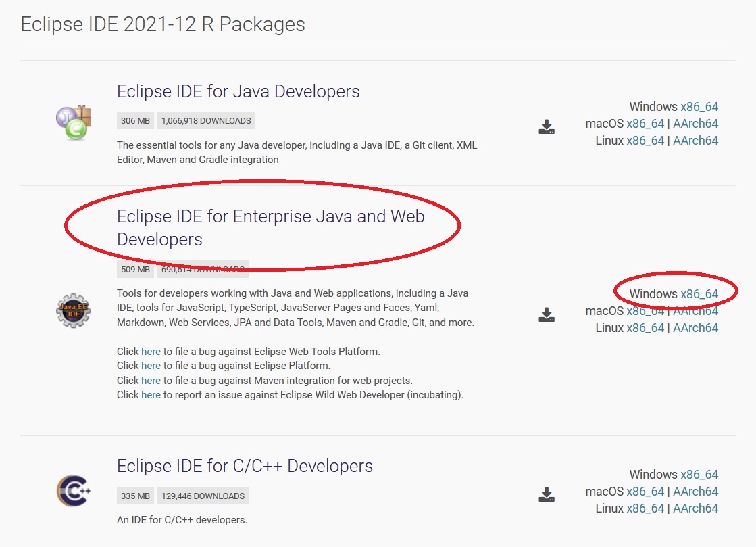Click the Eclipse IDE 2021-12 R Packages heading

pyautogui.click(x=162, y=24)
